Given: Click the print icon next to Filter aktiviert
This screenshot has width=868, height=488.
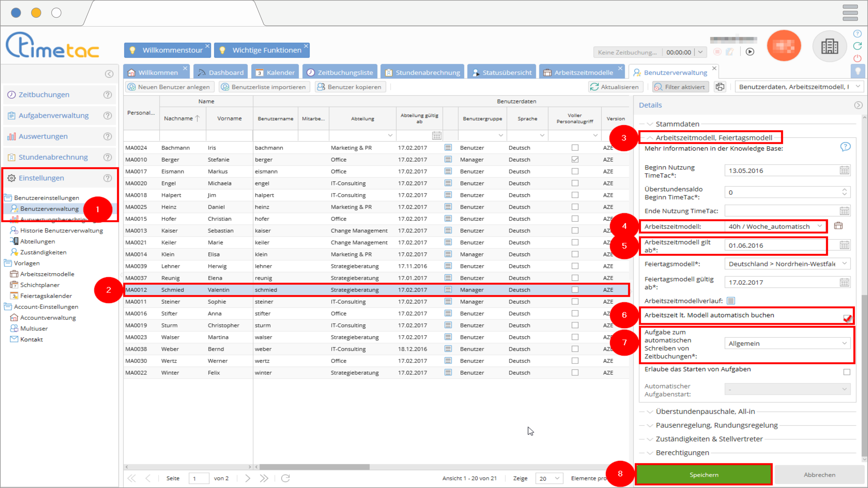Looking at the screenshot, I should click(x=720, y=87).
